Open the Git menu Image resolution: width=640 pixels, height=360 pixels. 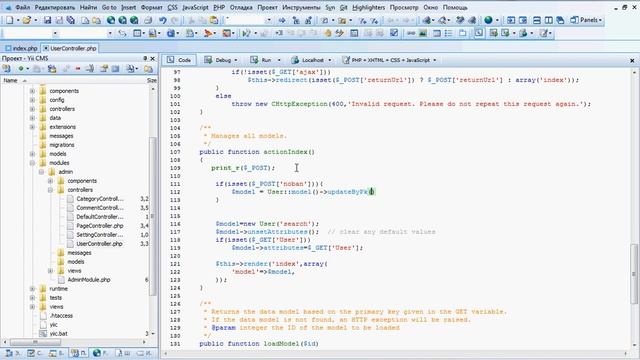(x=344, y=7)
